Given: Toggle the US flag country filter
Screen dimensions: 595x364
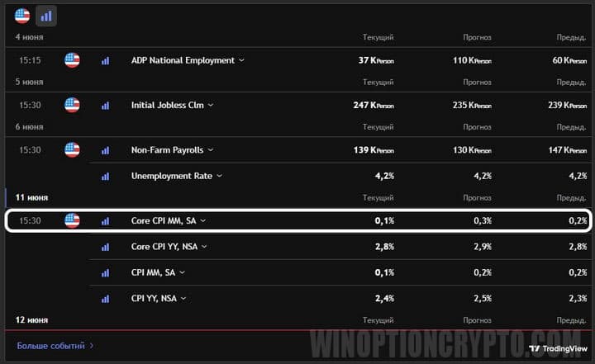Looking at the screenshot, I should 22,15.
